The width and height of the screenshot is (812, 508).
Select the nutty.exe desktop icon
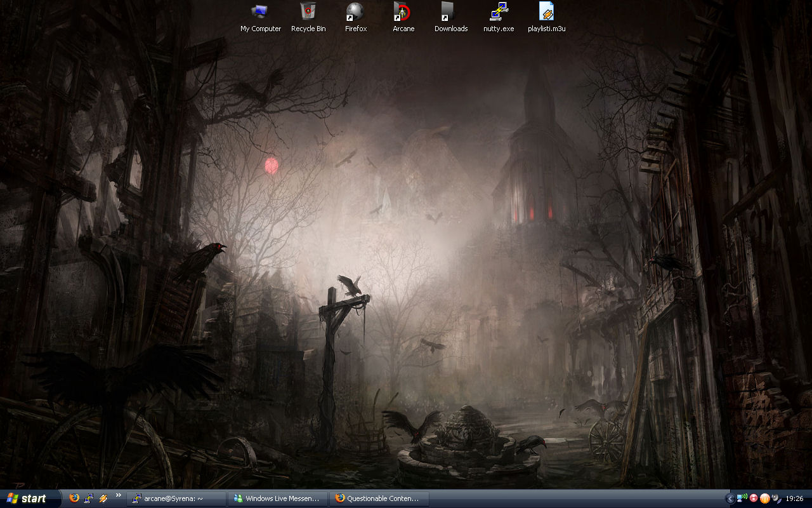[499, 12]
